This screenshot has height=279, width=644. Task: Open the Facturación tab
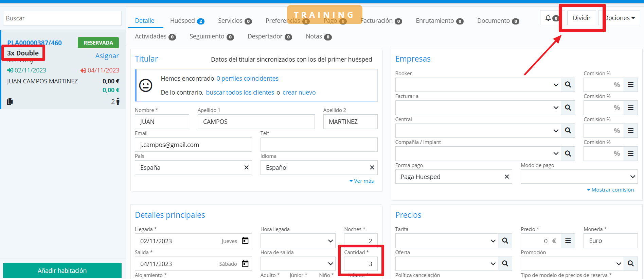tap(381, 21)
